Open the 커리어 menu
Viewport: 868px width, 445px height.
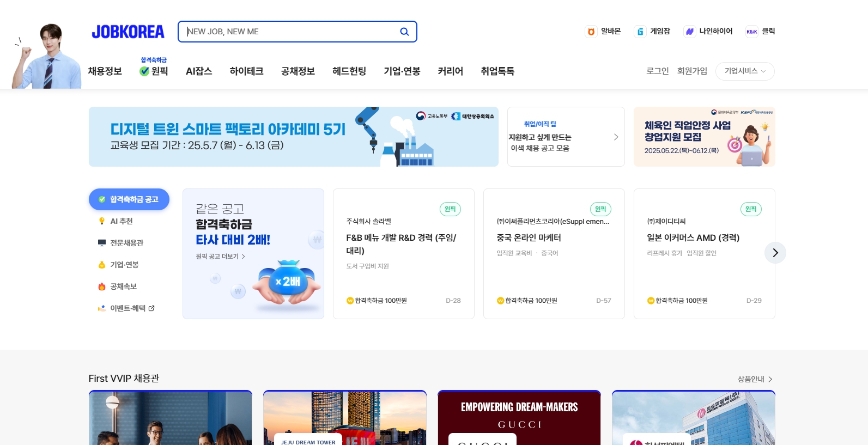(x=451, y=71)
